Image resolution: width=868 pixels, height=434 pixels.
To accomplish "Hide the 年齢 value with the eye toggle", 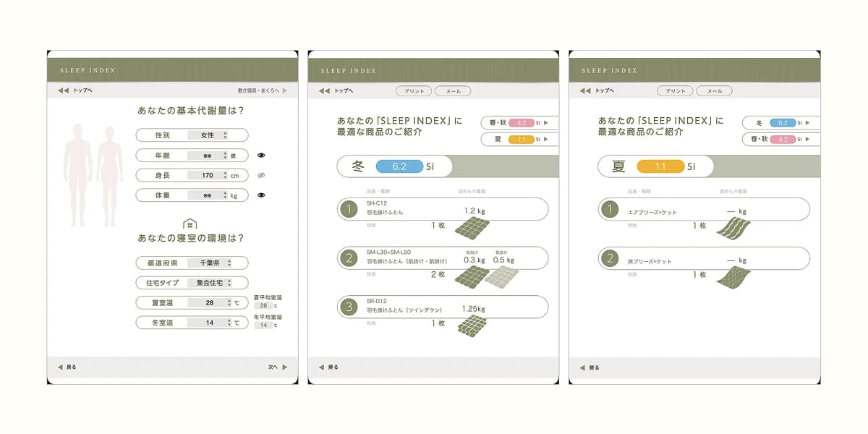I will [x=260, y=155].
